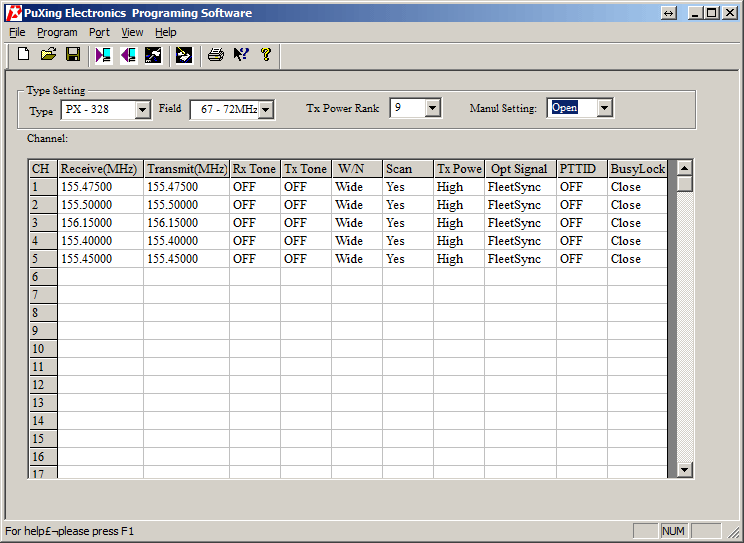Open the Program menu
The height and width of the screenshot is (543, 744).
pos(57,32)
